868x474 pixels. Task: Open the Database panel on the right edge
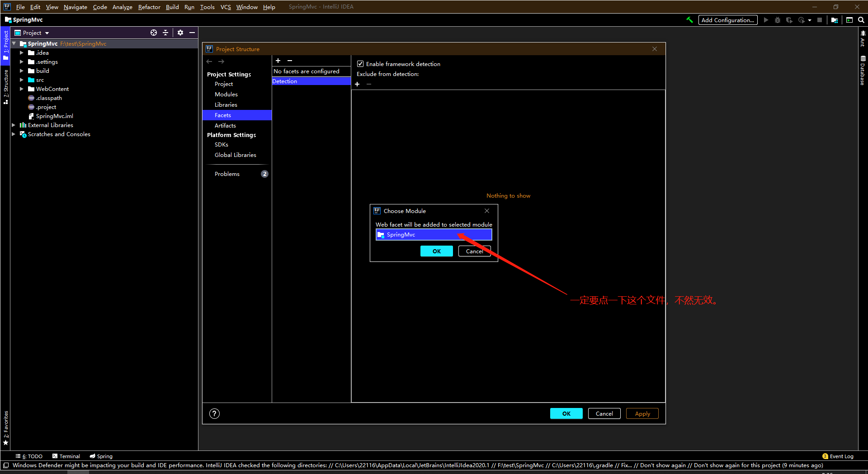point(863,68)
